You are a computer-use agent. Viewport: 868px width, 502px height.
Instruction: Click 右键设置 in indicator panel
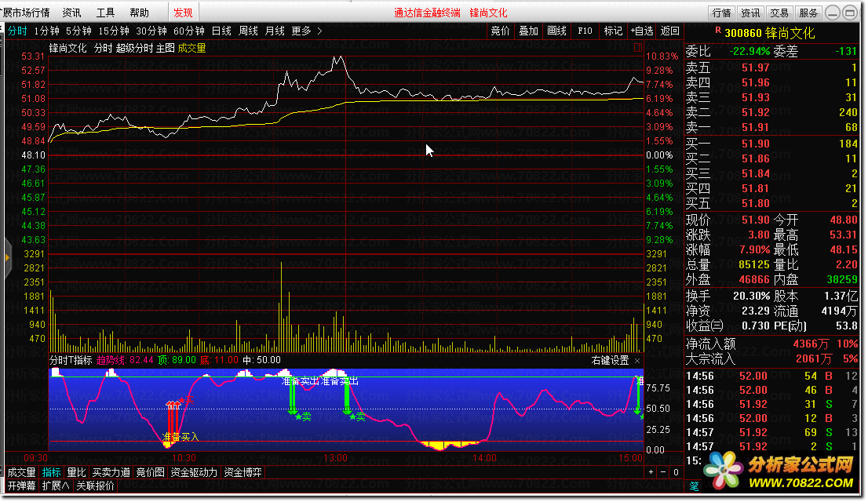[610, 360]
